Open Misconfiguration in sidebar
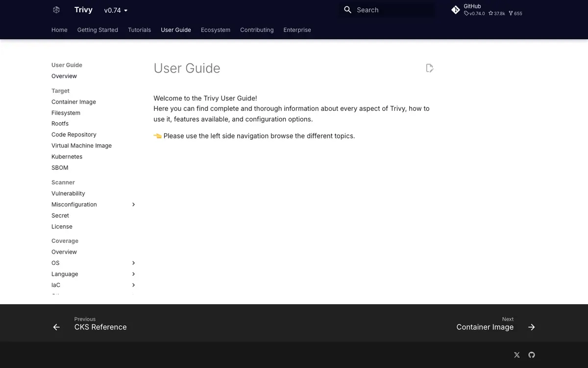 click(x=74, y=205)
